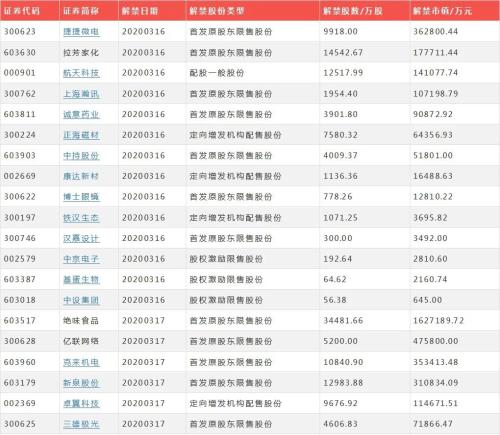Viewport: 500px width, 435px height.
Task: Open the 基蛋生物 stock link
Action: (81, 279)
